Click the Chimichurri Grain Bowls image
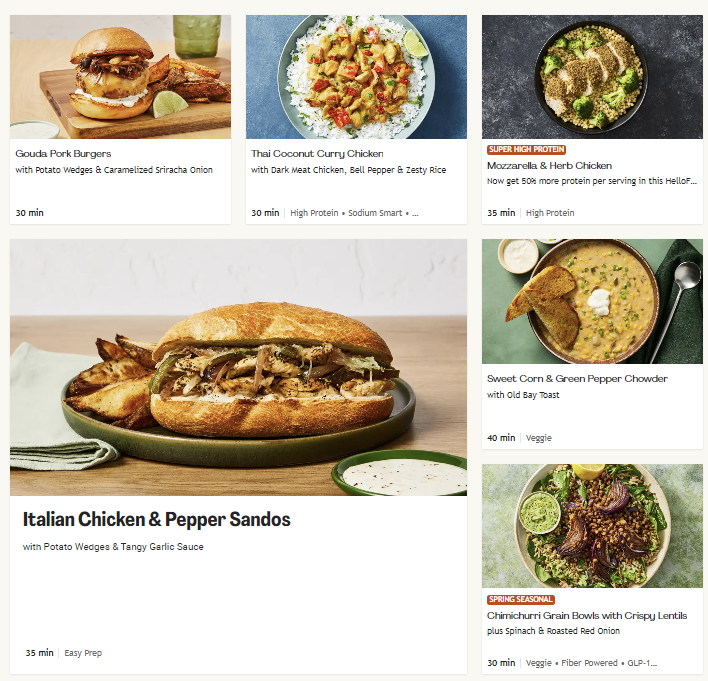Screen dimensions: 708x681 (x=592, y=526)
